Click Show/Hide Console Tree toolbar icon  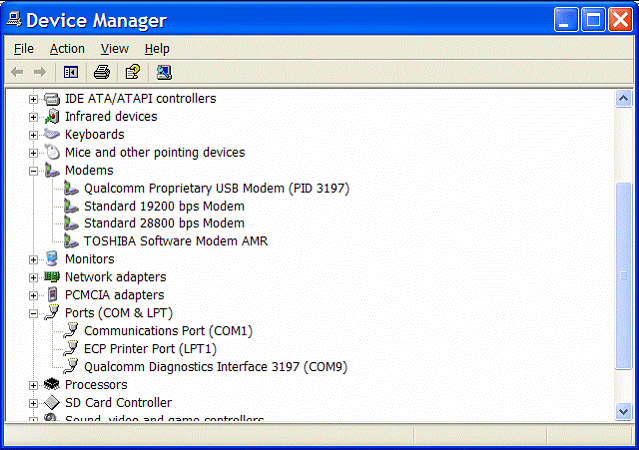pos(70,72)
